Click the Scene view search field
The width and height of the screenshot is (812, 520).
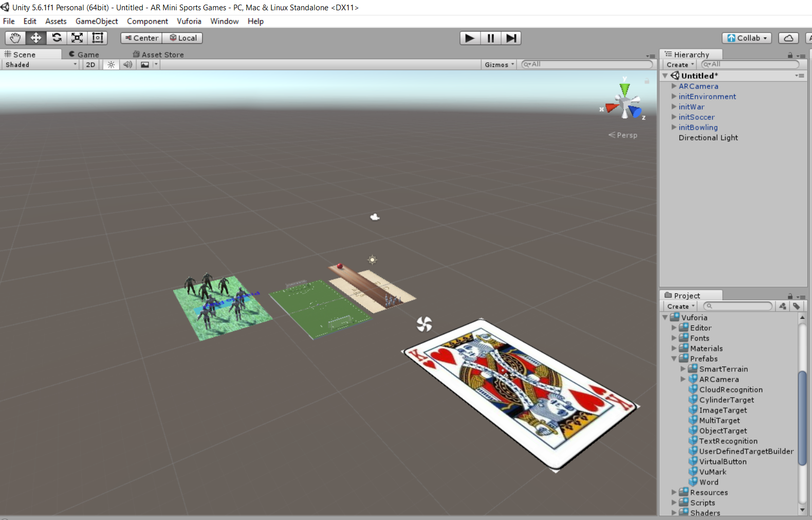pyautogui.click(x=586, y=64)
